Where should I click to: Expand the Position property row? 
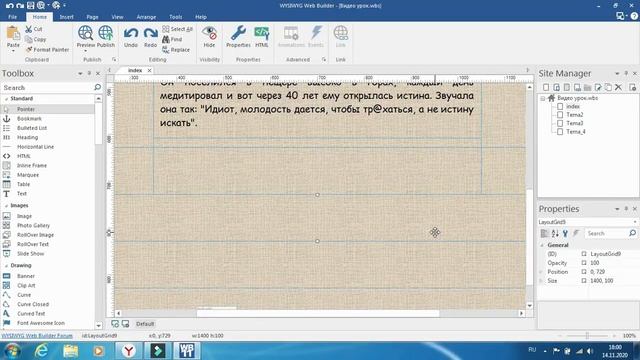tap(541, 271)
